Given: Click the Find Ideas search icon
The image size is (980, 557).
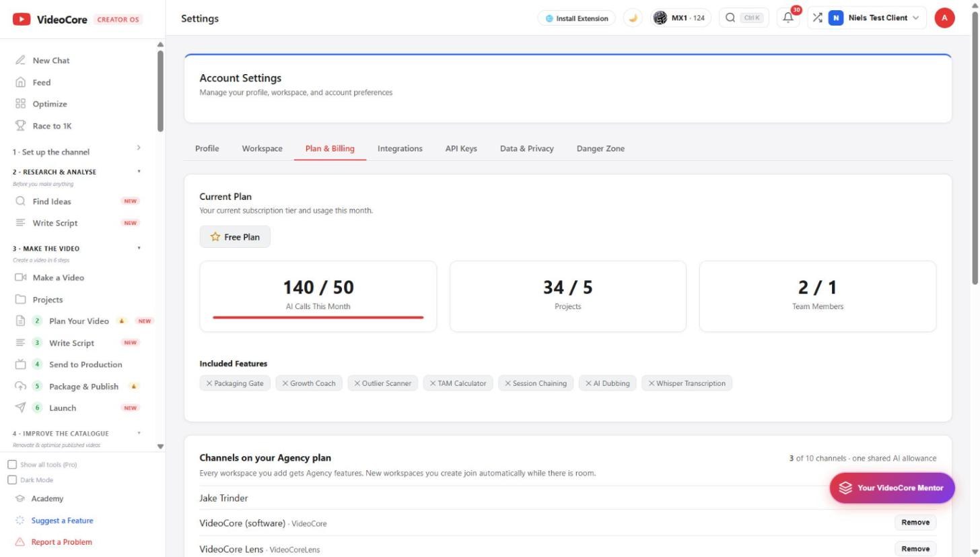Looking at the screenshot, I should click(20, 201).
